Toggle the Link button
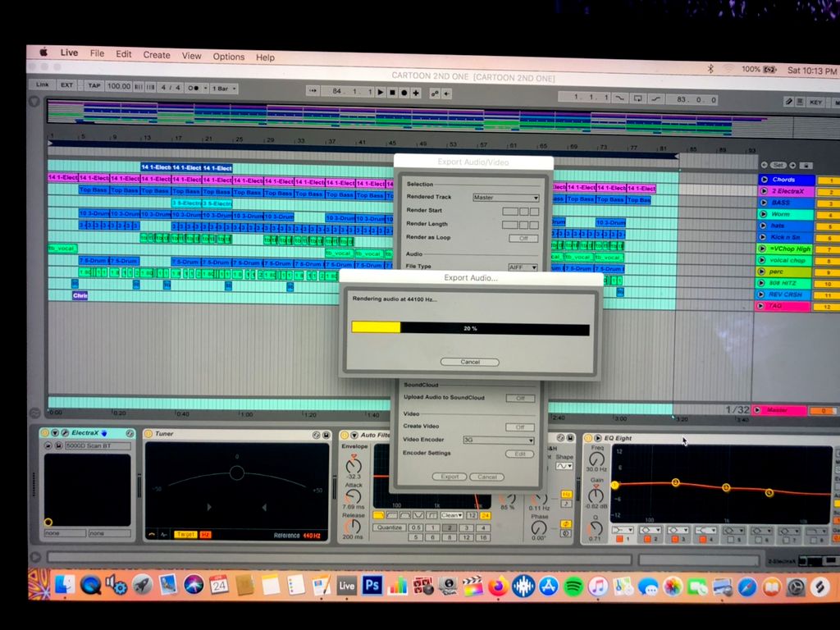The width and height of the screenshot is (840, 630). click(x=42, y=84)
